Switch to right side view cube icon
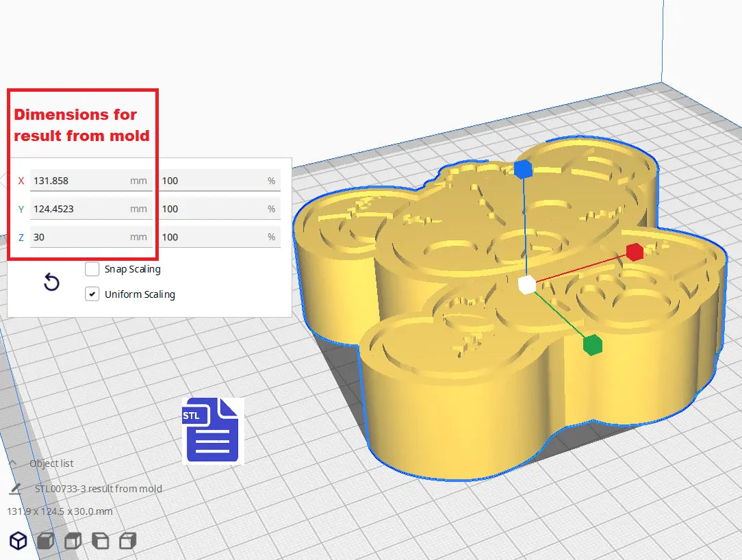The width and height of the screenshot is (742, 560). click(x=127, y=541)
